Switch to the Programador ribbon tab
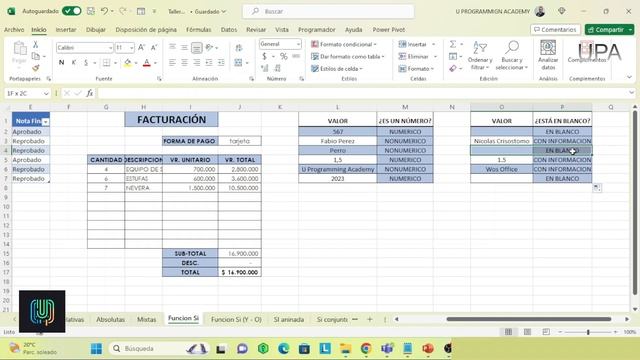Screen dimensions: 640x360 [316, 29]
